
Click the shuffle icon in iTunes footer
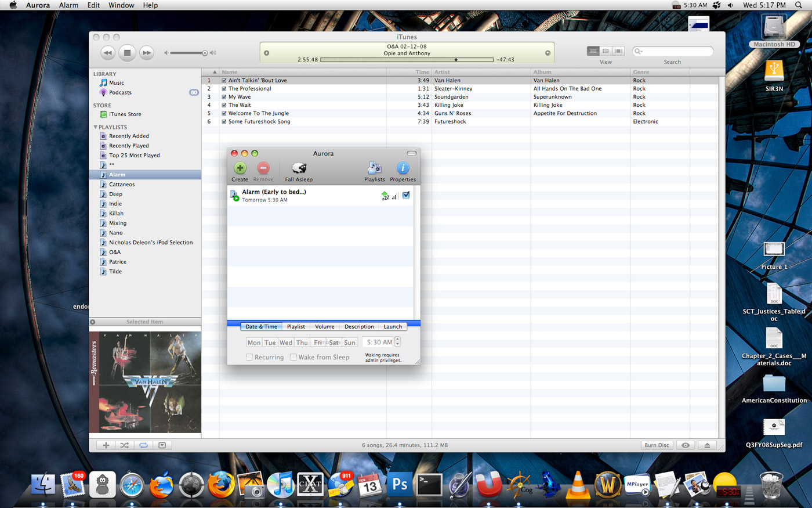pos(124,445)
